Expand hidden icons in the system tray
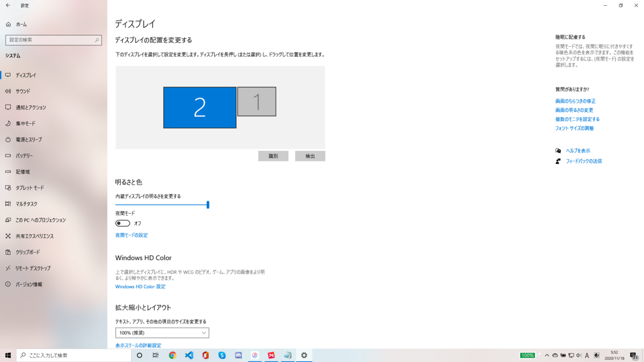This screenshot has width=644, height=362. click(546, 355)
